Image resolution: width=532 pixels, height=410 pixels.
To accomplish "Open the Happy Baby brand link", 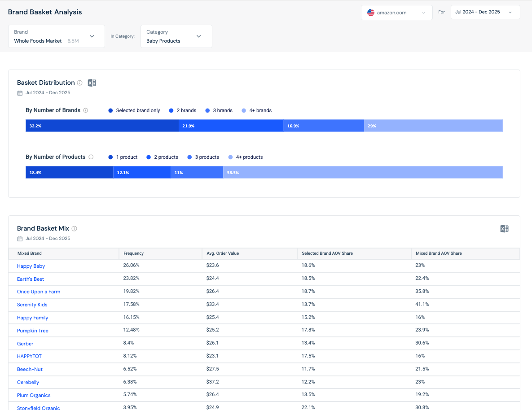I will pos(31,266).
